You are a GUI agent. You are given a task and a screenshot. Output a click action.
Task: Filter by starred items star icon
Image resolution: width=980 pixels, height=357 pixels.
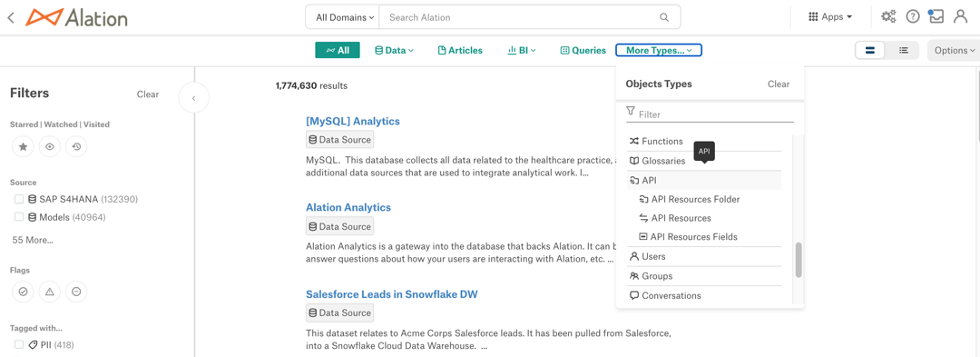pos(23,147)
